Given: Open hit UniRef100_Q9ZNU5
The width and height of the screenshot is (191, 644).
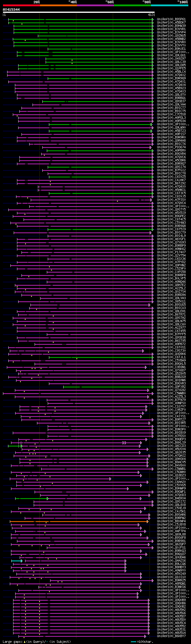Looking at the screenshot, I should (x=171, y=36).
